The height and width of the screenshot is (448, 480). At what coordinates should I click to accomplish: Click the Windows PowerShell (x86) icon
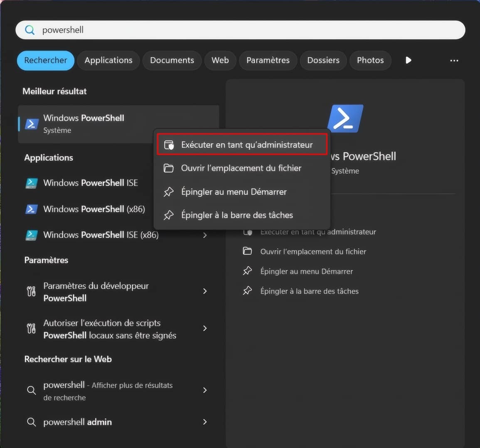[x=32, y=209]
